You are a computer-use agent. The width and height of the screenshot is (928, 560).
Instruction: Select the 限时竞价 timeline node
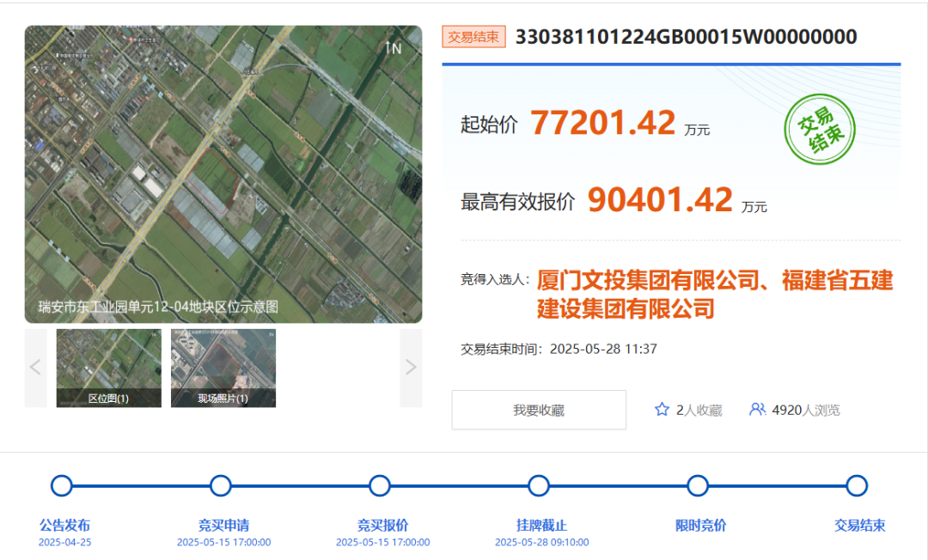698,485
